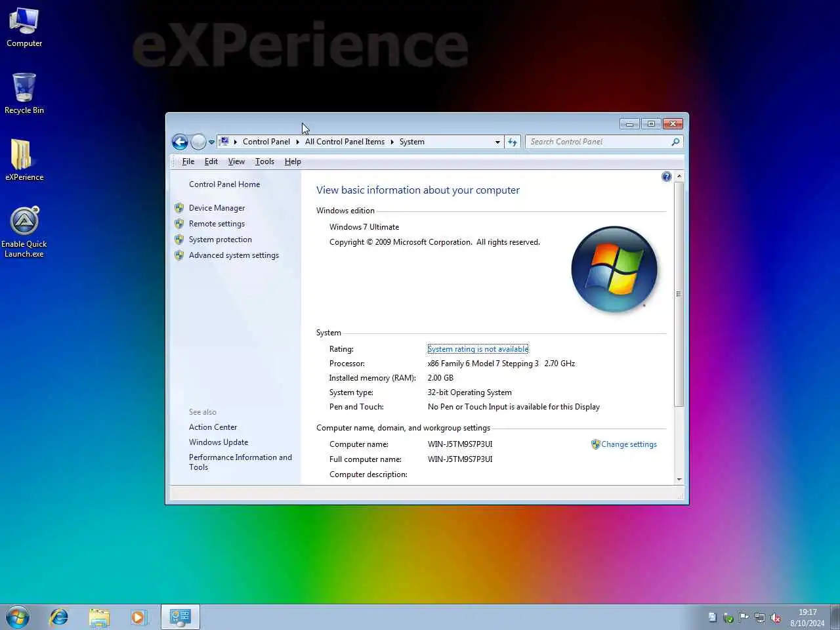Expand the chevron after All Control Panel Items
Image resolution: width=840 pixels, height=630 pixels.
pyautogui.click(x=392, y=142)
